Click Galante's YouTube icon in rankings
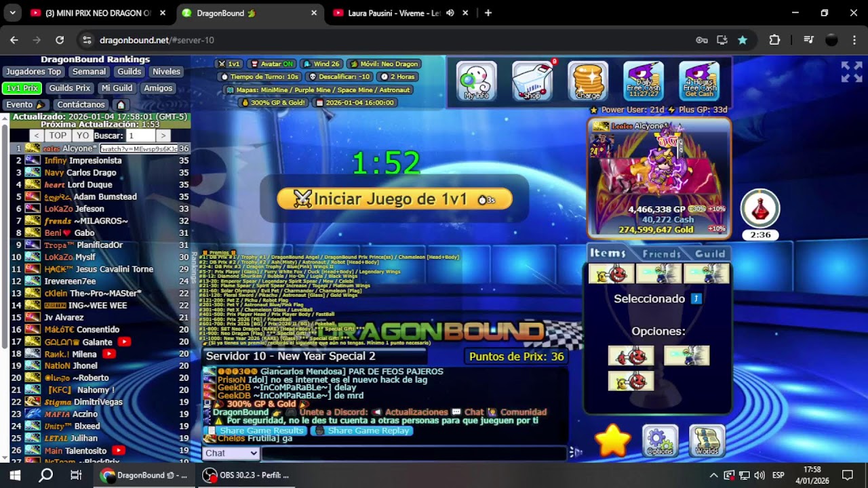 tap(124, 342)
